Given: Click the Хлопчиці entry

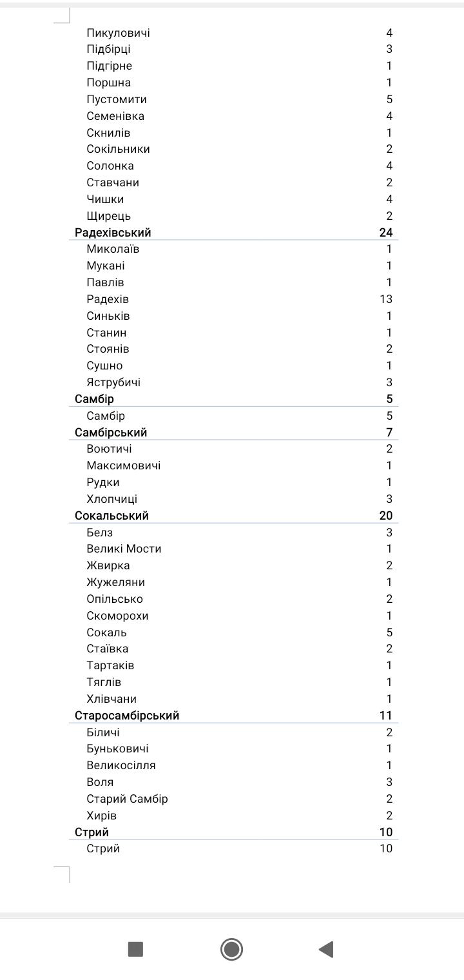Looking at the screenshot, I should (x=112, y=499).
